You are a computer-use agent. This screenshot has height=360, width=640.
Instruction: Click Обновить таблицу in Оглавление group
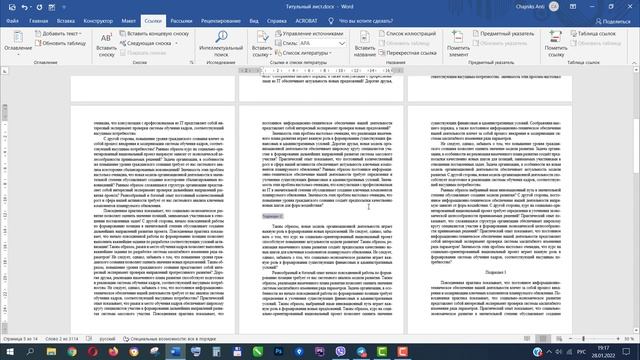[60, 43]
